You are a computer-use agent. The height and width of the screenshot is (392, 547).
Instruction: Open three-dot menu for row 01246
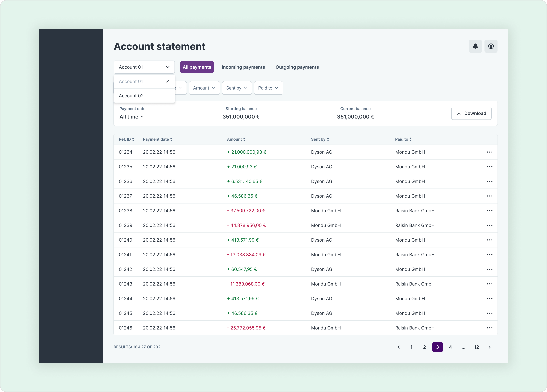[x=489, y=328]
